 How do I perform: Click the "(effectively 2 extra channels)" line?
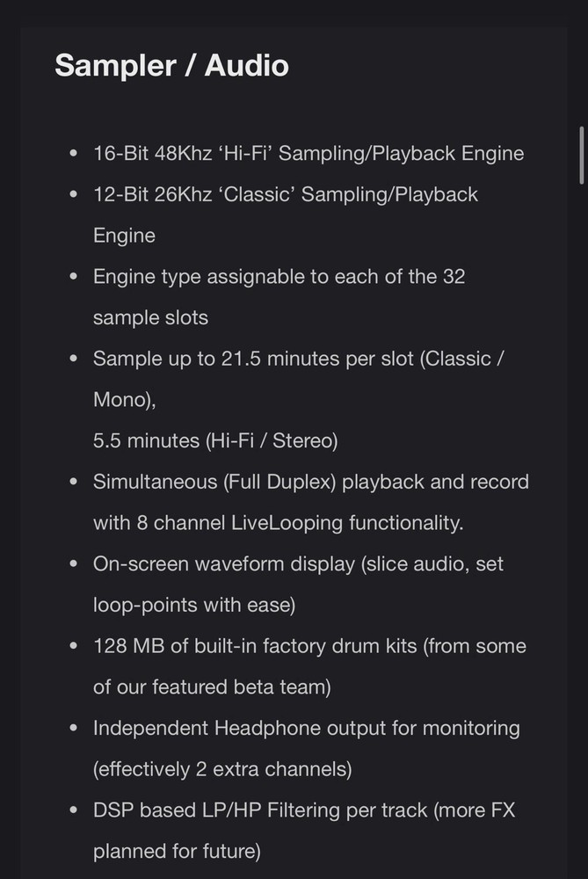(221, 769)
